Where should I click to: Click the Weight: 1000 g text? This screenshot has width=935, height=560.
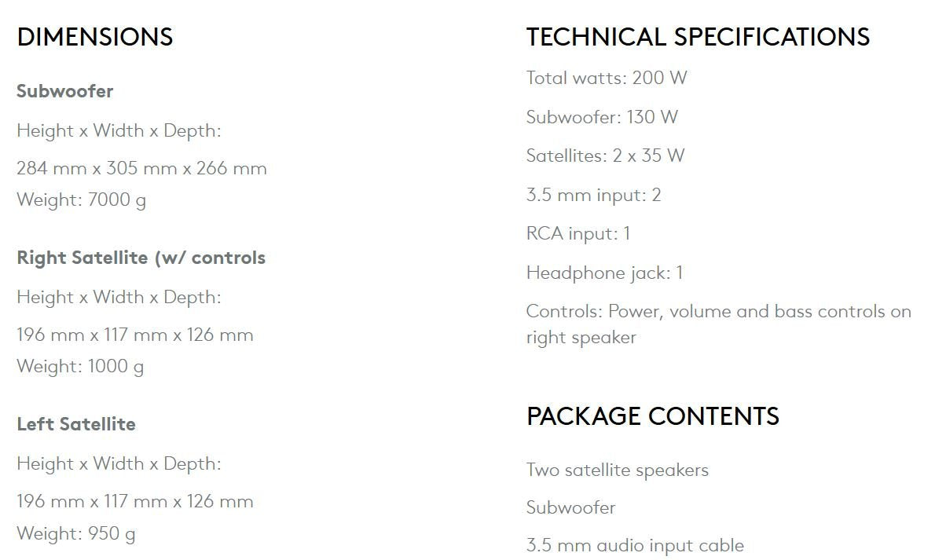coord(80,366)
